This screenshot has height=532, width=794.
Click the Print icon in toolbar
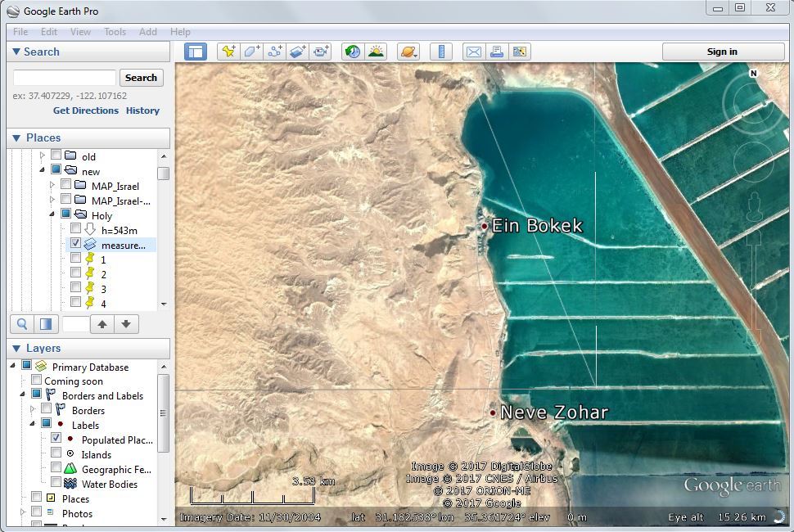(497, 52)
